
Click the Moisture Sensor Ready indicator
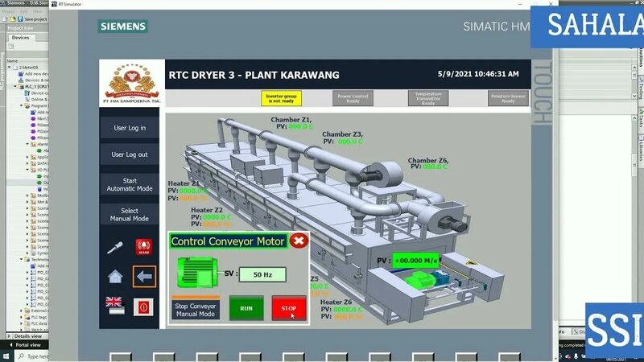pos(508,98)
